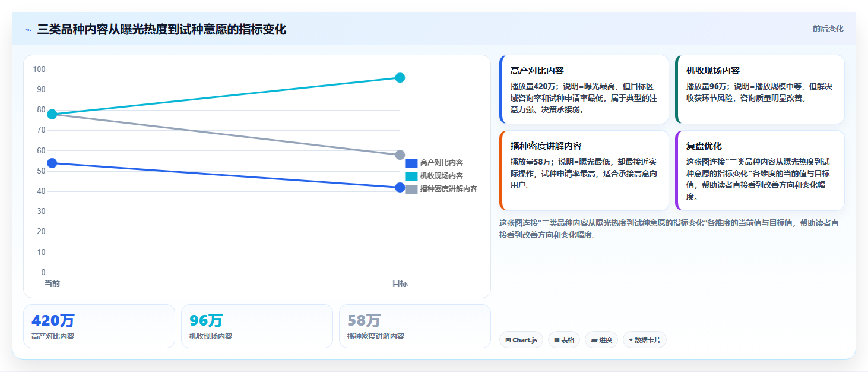Click the 机收现场内容 legend label
Image resolution: width=868 pixels, height=372 pixels.
click(x=442, y=176)
